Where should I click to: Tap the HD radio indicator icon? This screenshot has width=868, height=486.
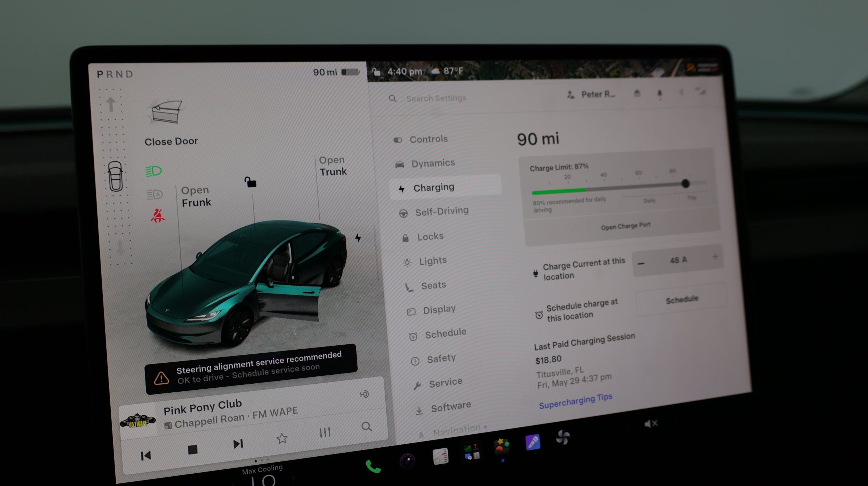[364, 394]
